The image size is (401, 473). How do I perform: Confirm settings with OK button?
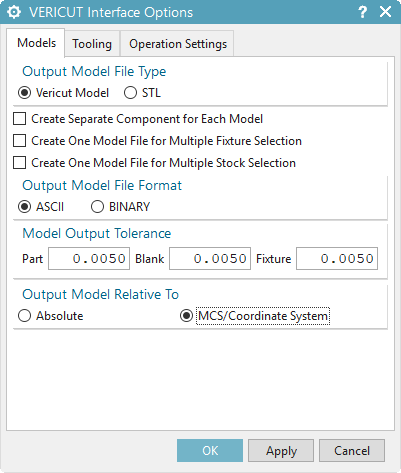coord(210,451)
